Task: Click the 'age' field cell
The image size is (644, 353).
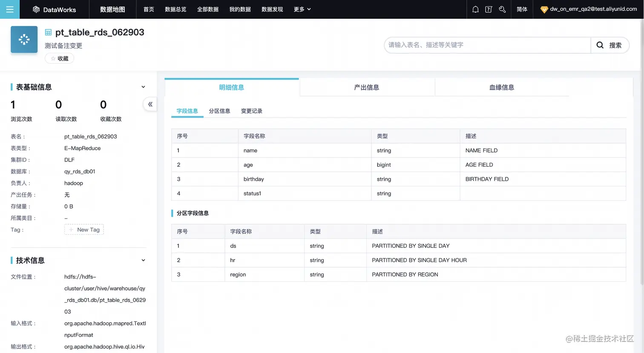Action: click(x=305, y=165)
